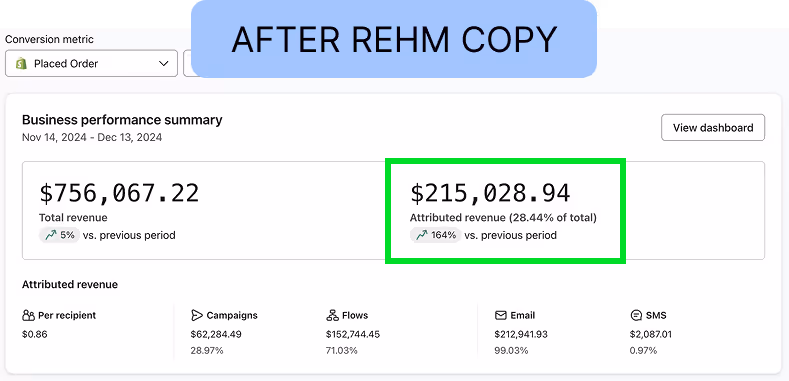Viewport: 789px width, 381px height.
Task: Open the Placed Order conversion metric dropdown
Action: click(92, 63)
